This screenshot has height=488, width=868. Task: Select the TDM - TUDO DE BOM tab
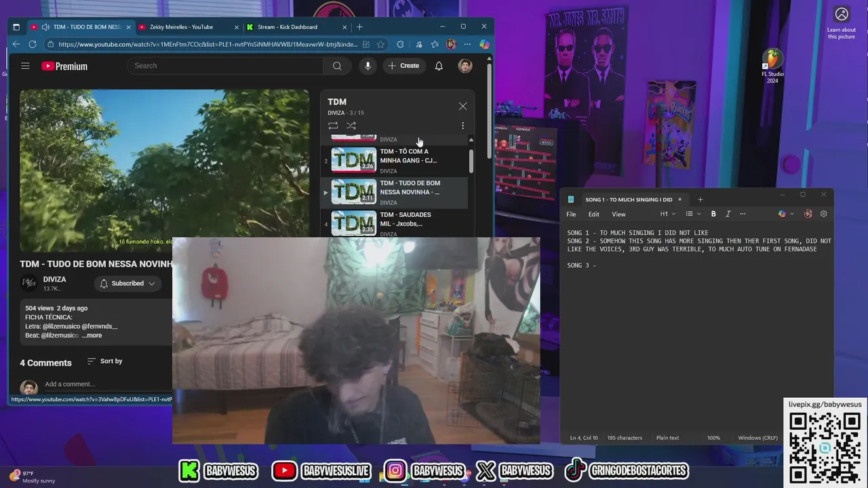click(81, 27)
